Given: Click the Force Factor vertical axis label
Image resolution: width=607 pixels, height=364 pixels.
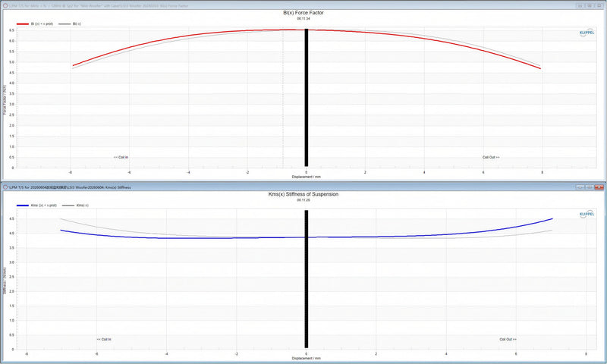Looking at the screenshot, I should click(5, 100).
